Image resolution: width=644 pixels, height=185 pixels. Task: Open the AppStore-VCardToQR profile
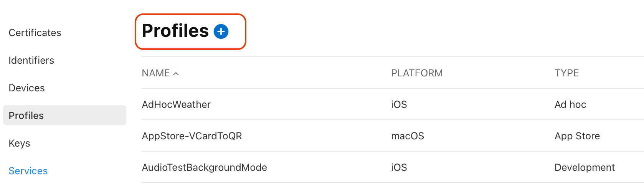pos(192,136)
